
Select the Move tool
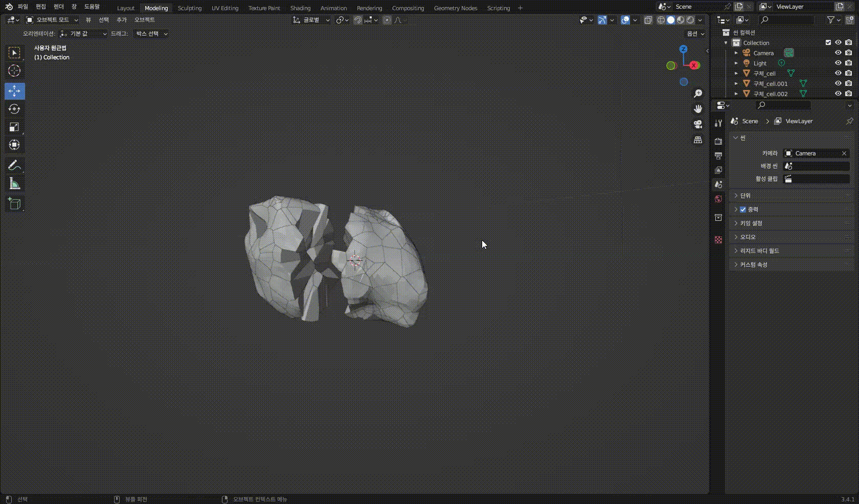coord(14,91)
